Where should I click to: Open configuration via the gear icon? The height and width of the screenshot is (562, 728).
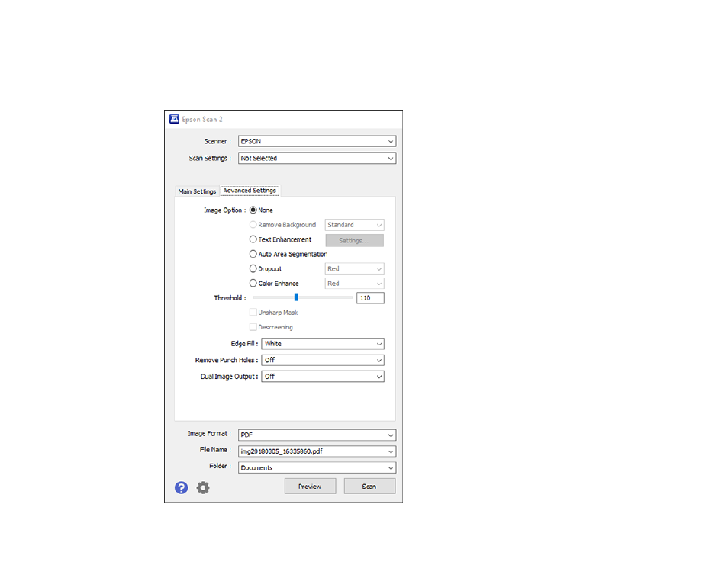pyautogui.click(x=203, y=487)
